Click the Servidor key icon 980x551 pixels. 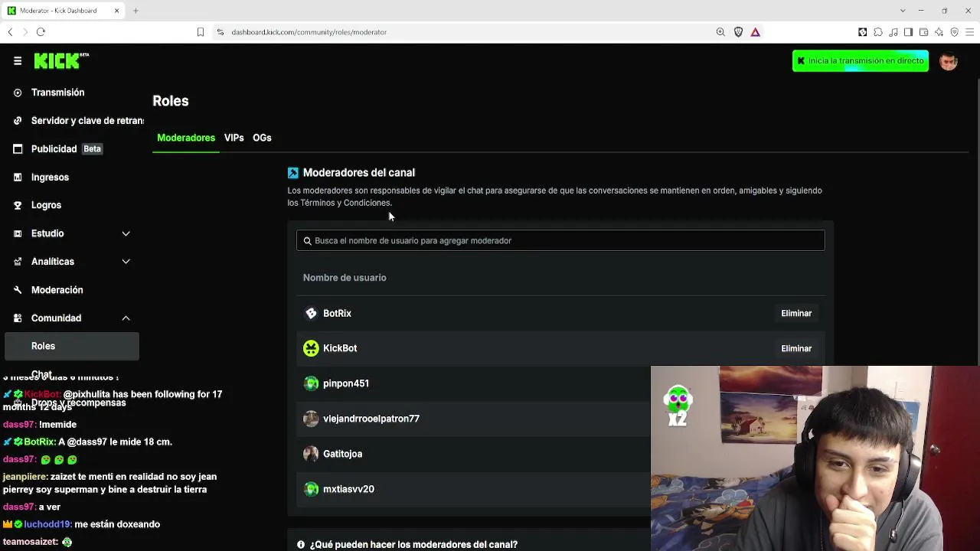pos(18,121)
